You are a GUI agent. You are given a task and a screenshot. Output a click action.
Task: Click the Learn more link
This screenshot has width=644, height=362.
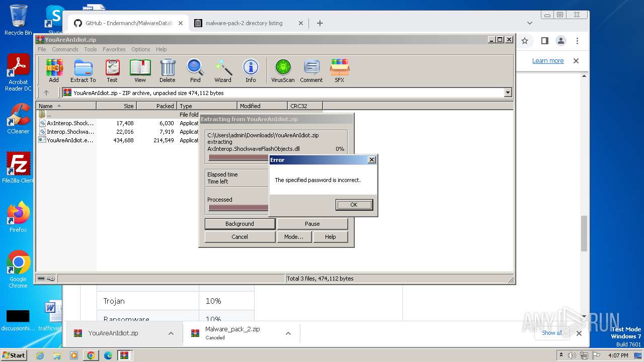click(x=548, y=61)
